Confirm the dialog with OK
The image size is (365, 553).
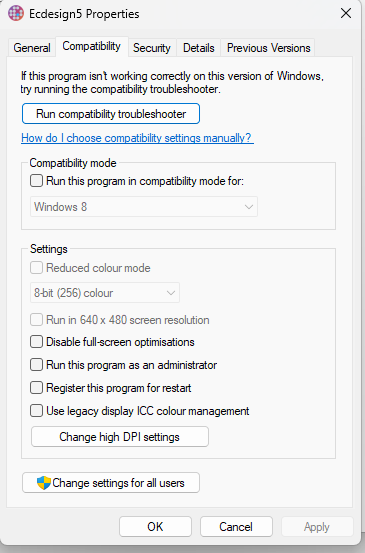[x=155, y=527]
